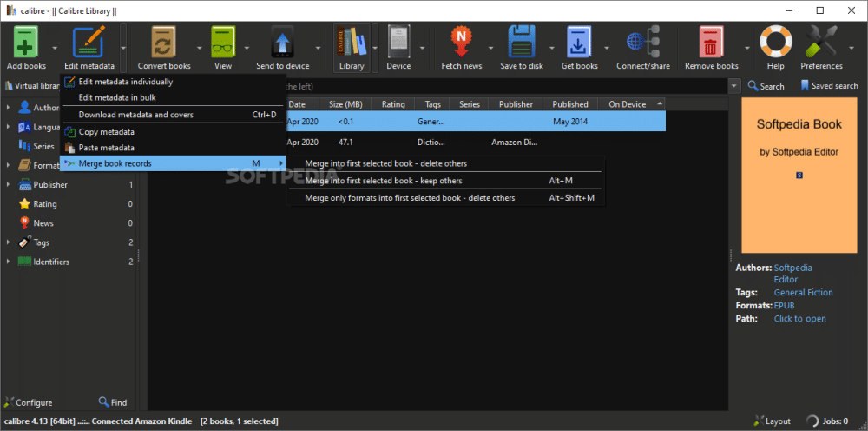868x431 pixels.
Task: Choose Copy metadata menu entry
Action: click(172, 132)
